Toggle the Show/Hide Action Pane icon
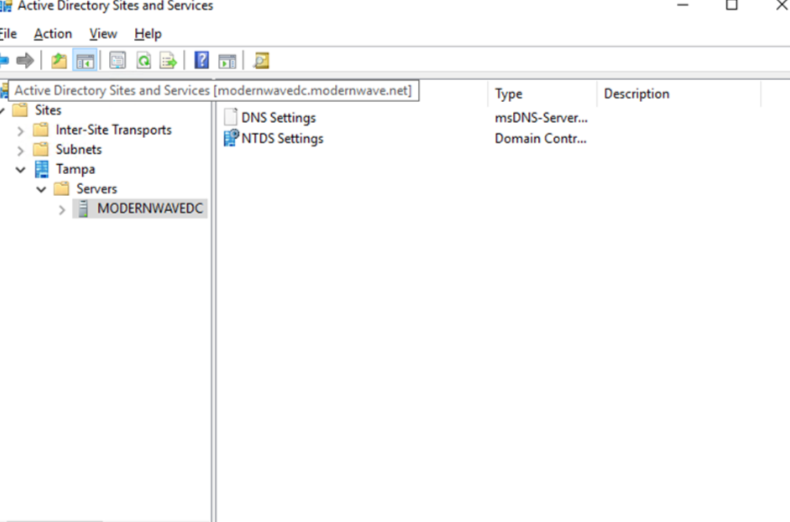Viewport: 790px width, 522px height. click(227, 61)
